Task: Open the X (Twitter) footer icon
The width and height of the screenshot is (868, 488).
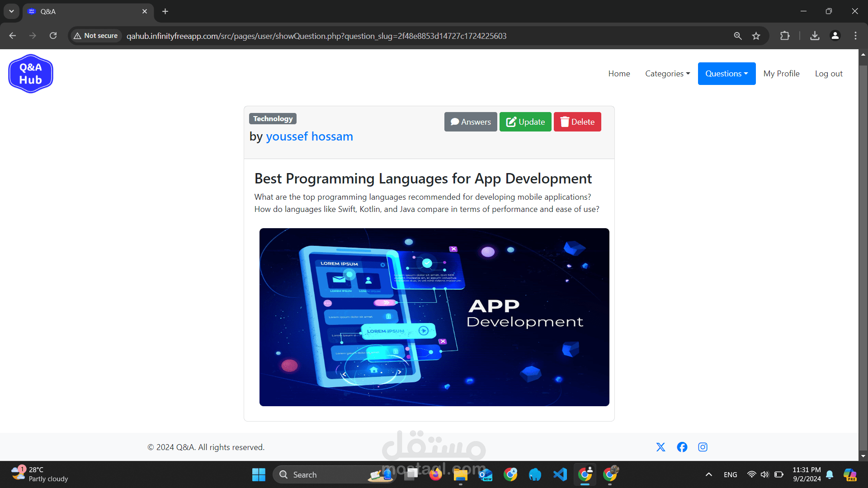Action: [x=660, y=447]
